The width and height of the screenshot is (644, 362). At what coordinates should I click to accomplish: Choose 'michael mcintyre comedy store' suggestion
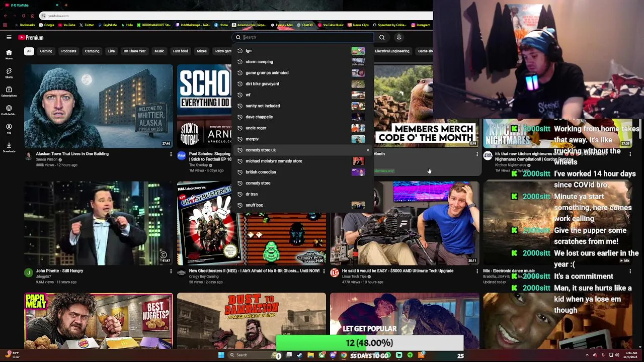point(303,161)
